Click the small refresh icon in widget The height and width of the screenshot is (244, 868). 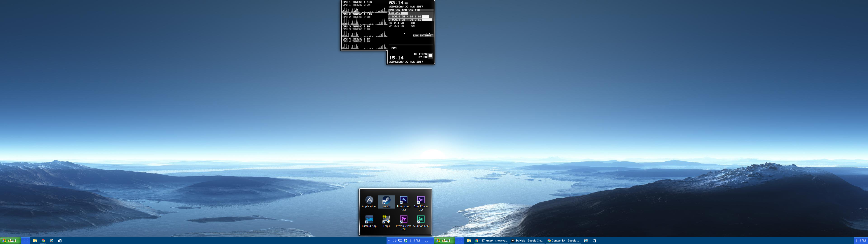tap(394, 48)
